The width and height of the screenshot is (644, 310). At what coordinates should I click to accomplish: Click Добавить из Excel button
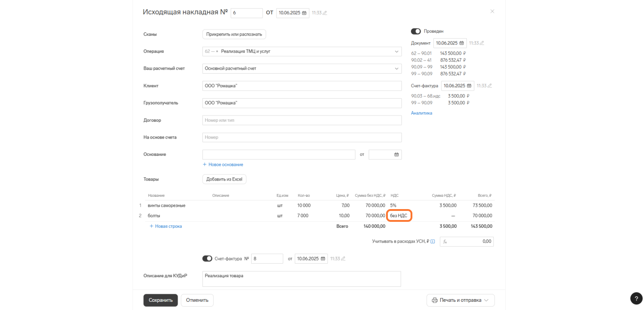point(224,179)
